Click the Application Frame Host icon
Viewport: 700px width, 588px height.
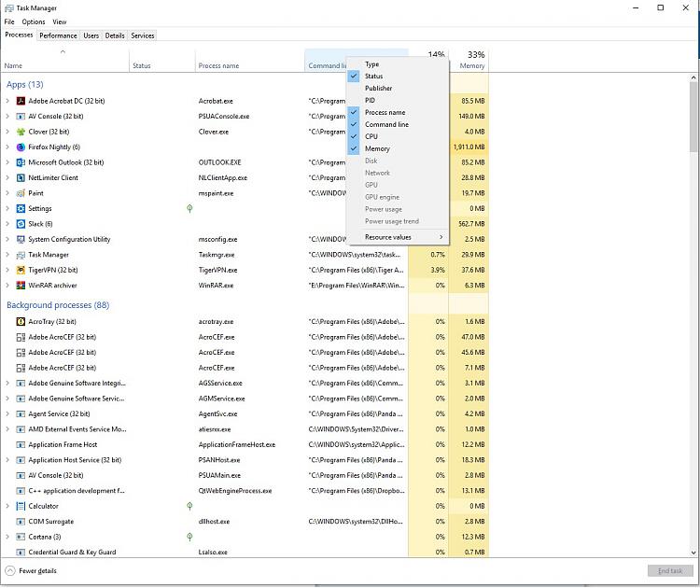[x=21, y=444]
